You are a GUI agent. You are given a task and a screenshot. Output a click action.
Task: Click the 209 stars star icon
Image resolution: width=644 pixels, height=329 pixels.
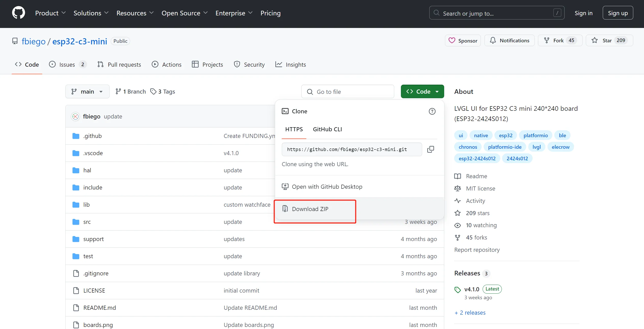pos(458,213)
